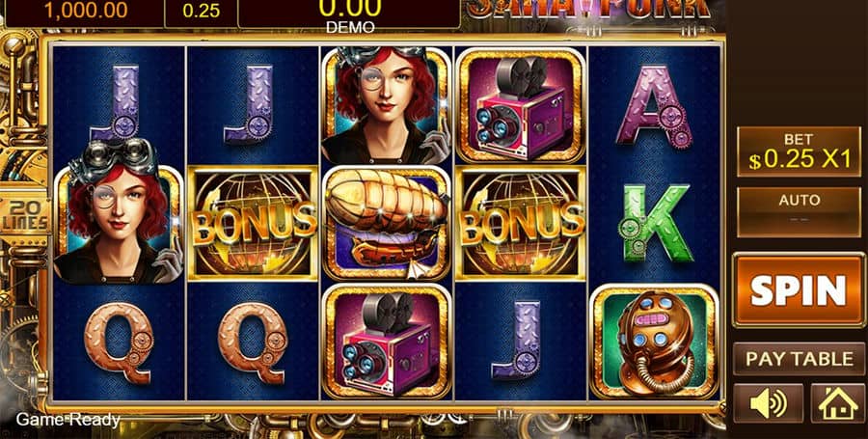
Task: Select the airship symbol in center reel
Action: pyautogui.click(x=387, y=223)
